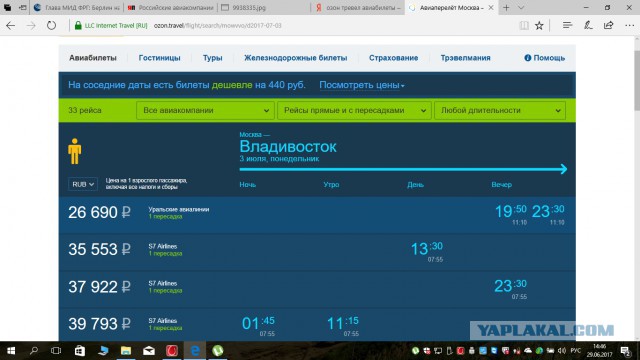
Task: Click the browser forward arrow
Action: click(31, 25)
